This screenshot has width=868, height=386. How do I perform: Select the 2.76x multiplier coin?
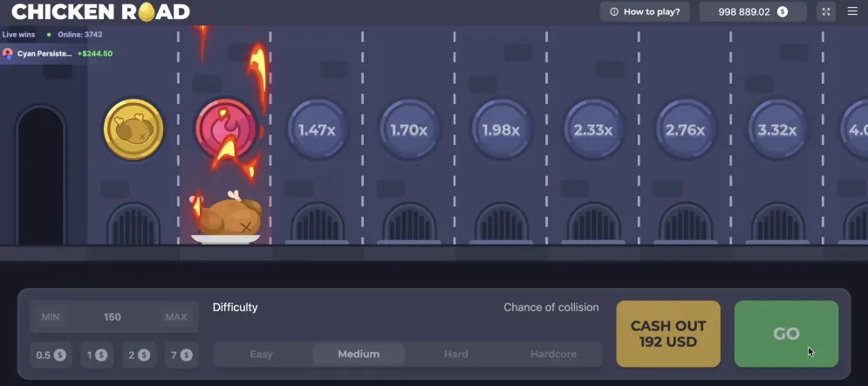(x=686, y=129)
